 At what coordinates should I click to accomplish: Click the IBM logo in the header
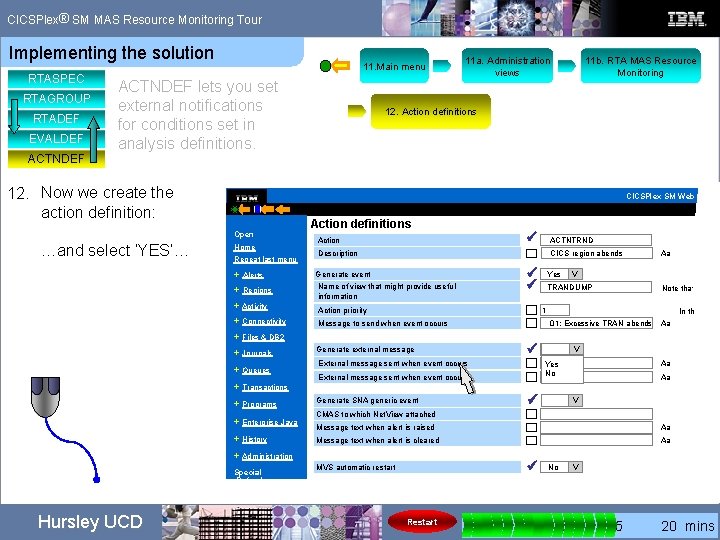coord(686,19)
